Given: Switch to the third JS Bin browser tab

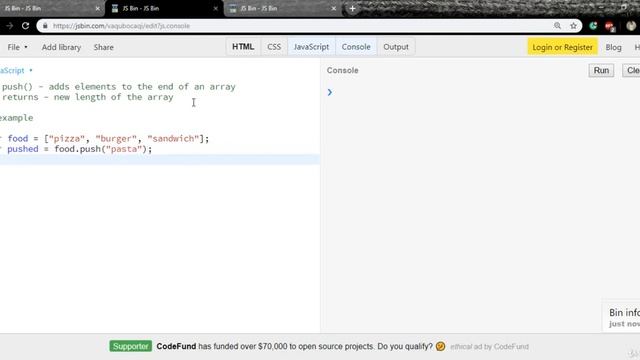Looking at the screenshot, I should click(282, 8).
